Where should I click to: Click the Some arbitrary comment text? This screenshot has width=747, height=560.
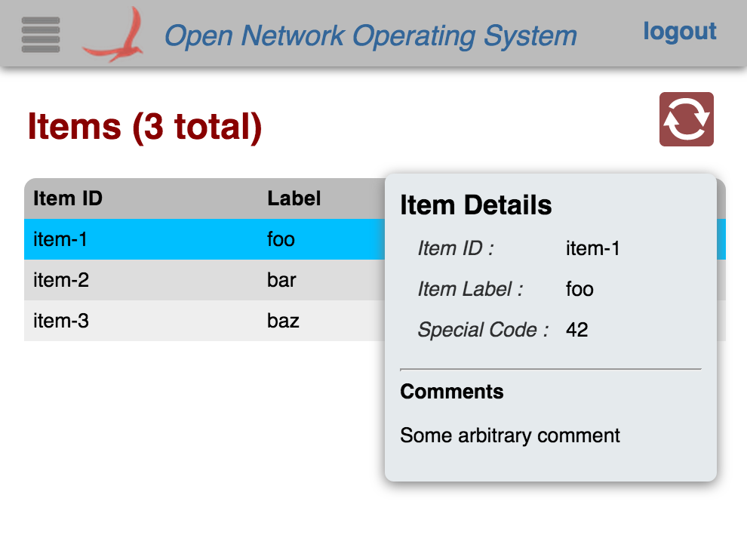click(x=510, y=435)
